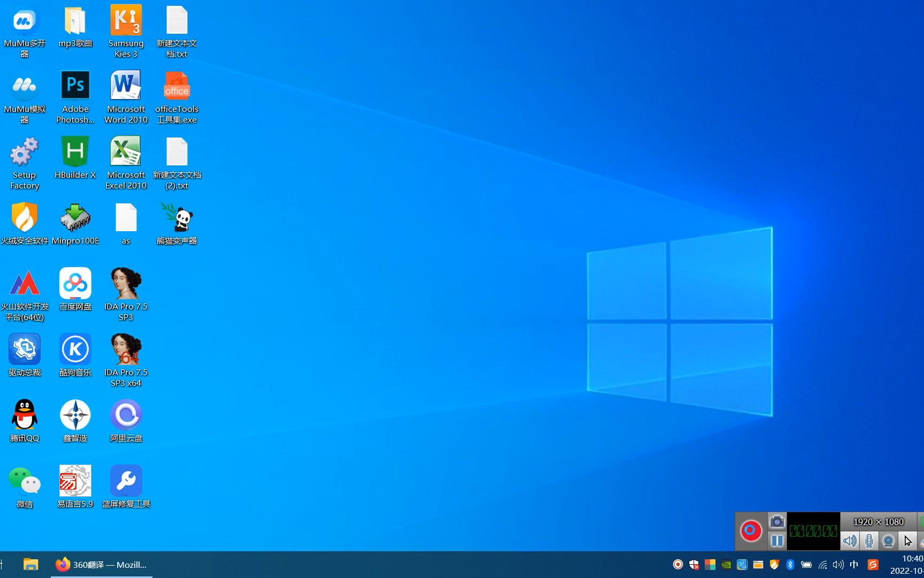Select 熊猫变声器 panda icon

point(176,224)
